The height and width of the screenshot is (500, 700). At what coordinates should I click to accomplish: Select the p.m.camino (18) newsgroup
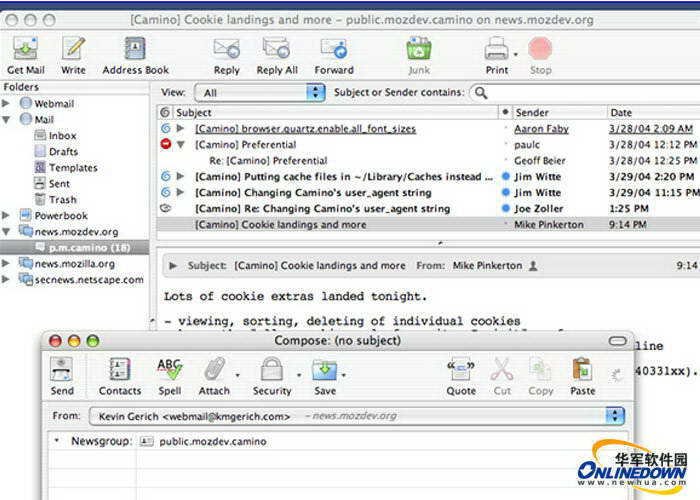pos(74,247)
